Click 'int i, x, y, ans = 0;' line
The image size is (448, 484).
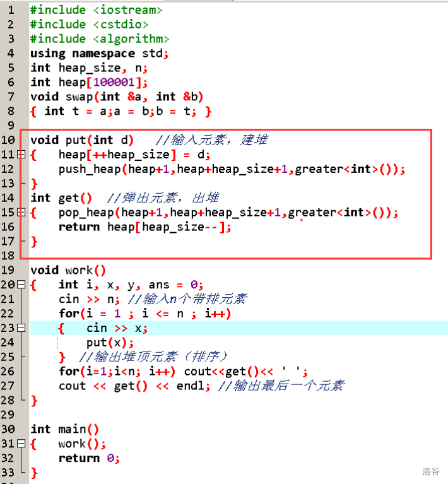[x=131, y=285]
